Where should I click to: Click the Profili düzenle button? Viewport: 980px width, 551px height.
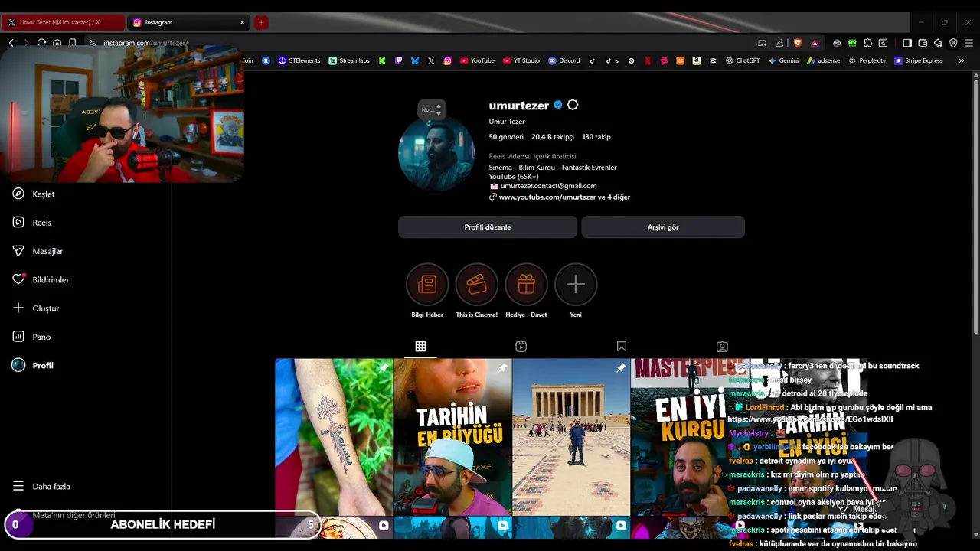pyautogui.click(x=488, y=227)
